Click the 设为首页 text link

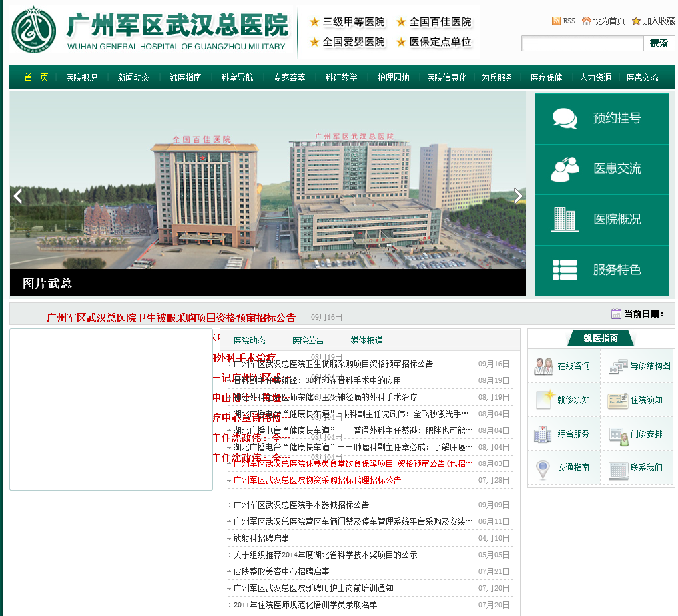(609, 21)
